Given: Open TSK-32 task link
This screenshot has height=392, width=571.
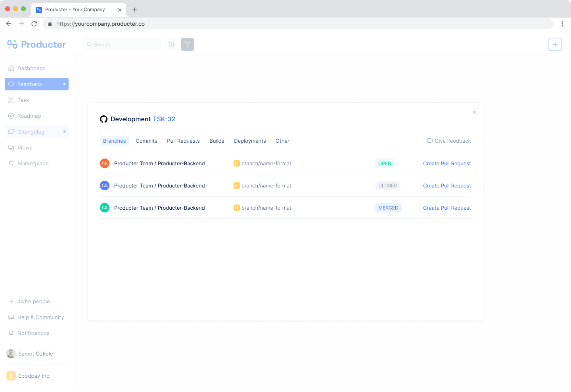Looking at the screenshot, I should [164, 119].
